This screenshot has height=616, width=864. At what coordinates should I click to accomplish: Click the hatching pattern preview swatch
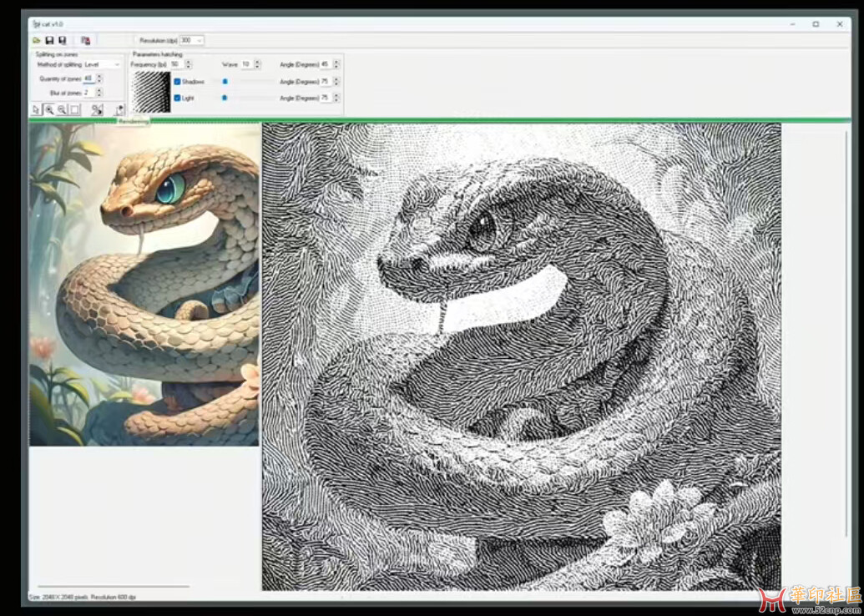(152, 92)
